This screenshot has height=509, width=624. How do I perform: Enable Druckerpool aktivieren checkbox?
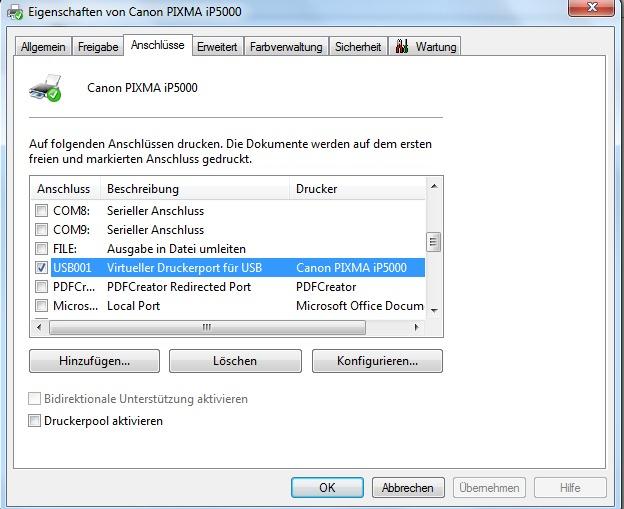[x=34, y=421]
